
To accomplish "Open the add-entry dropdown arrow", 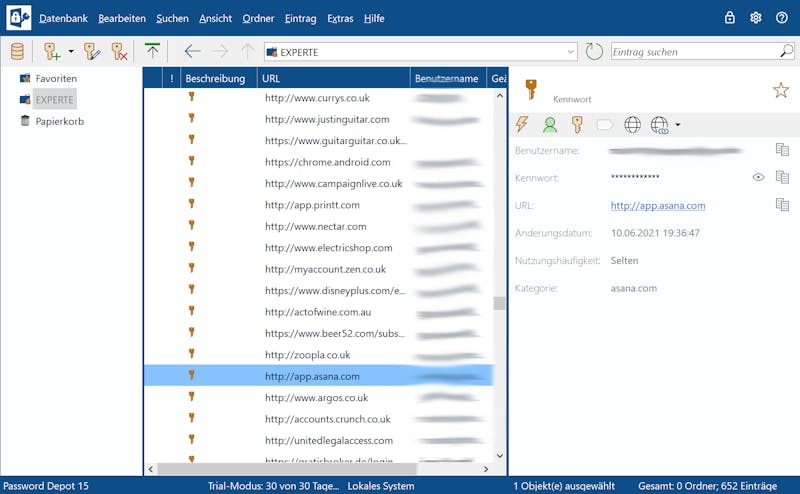I will point(71,51).
